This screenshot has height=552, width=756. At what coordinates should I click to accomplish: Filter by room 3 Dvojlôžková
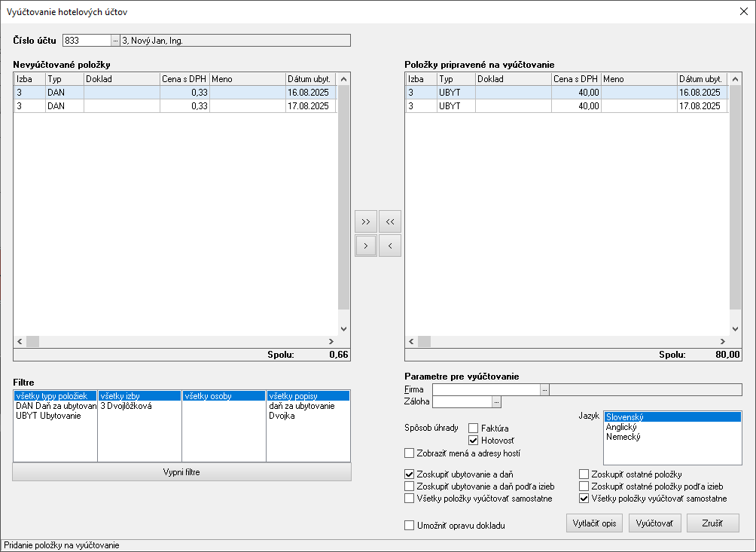click(127, 406)
